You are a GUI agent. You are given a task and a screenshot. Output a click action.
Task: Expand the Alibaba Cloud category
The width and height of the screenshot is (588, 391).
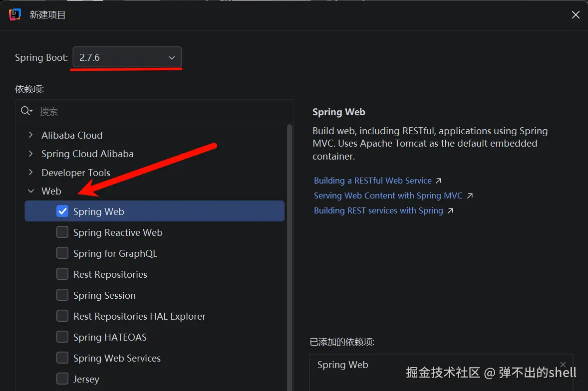click(31, 135)
